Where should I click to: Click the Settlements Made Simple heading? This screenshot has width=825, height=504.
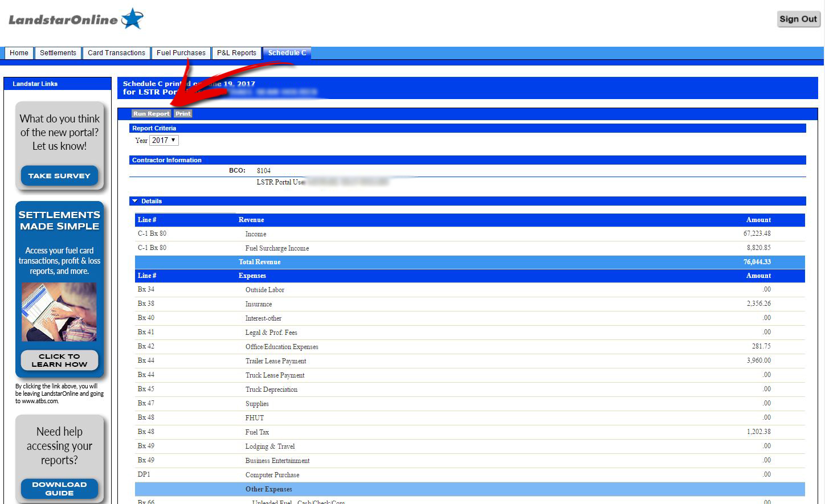[59, 220]
